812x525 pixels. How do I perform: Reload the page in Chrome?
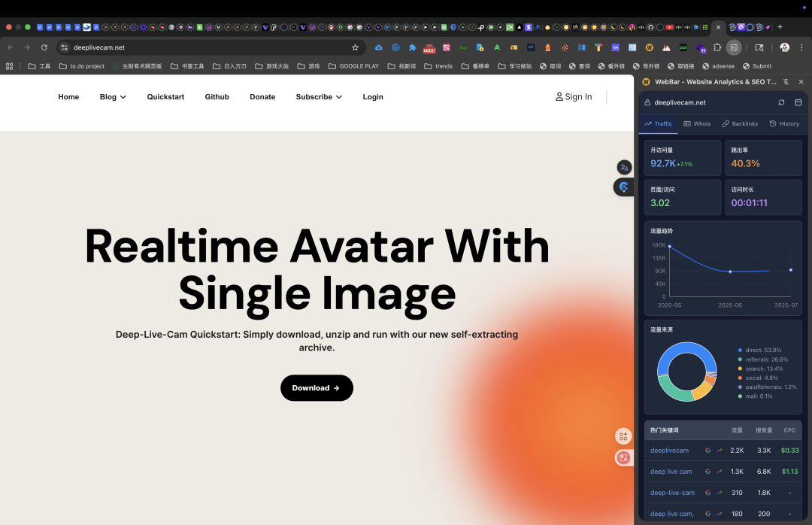44,47
